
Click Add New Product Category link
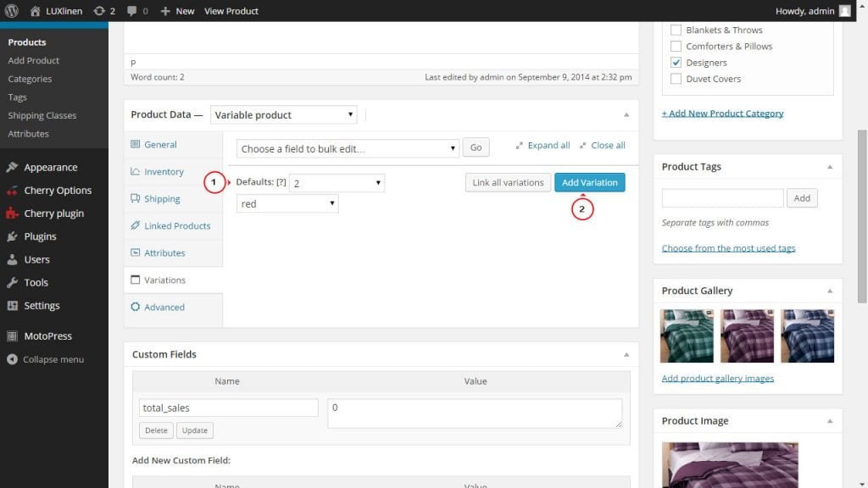point(722,114)
